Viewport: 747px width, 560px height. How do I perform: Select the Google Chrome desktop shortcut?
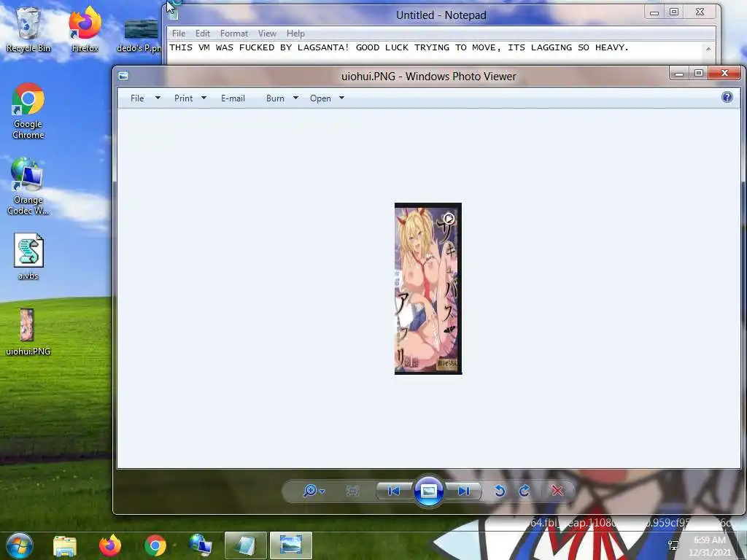(28, 111)
